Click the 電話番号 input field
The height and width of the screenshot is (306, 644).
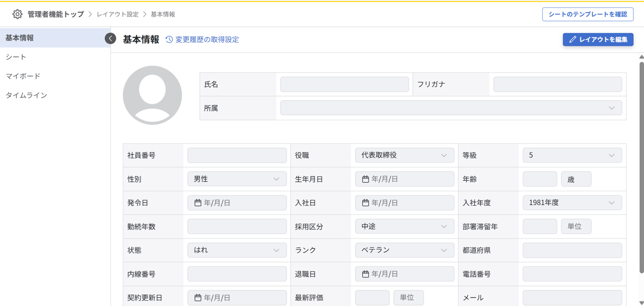tap(572, 274)
